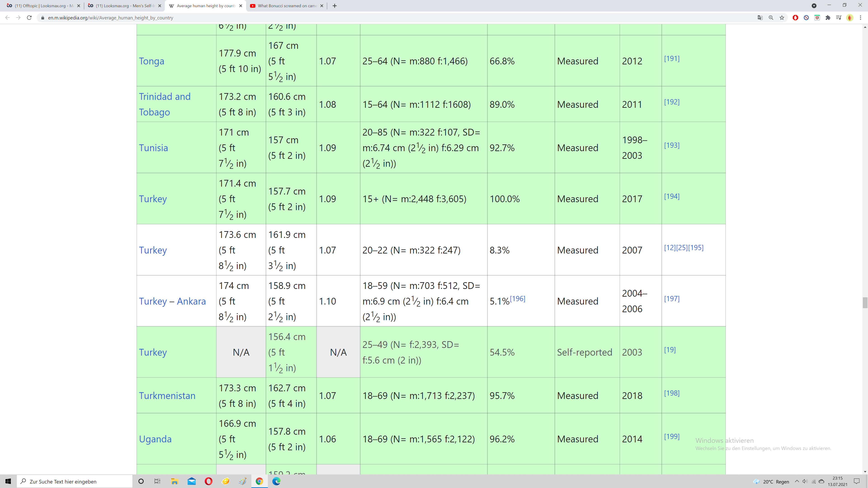This screenshot has height=488, width=868.
Task: Open the volume control in the tray
Action: 805,481
